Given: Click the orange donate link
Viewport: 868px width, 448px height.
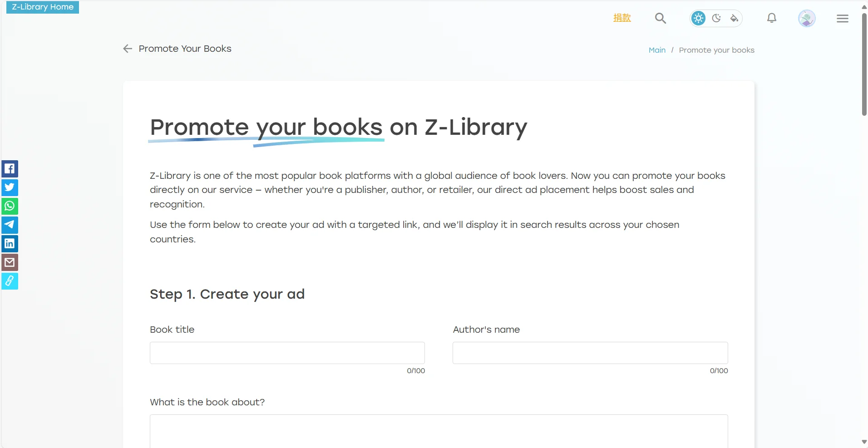Looking at the screenshot, I should point(622,18).
